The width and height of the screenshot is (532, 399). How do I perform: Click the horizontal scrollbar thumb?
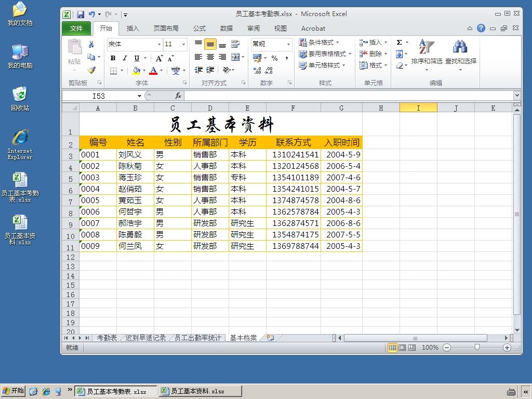pos(415,338)
